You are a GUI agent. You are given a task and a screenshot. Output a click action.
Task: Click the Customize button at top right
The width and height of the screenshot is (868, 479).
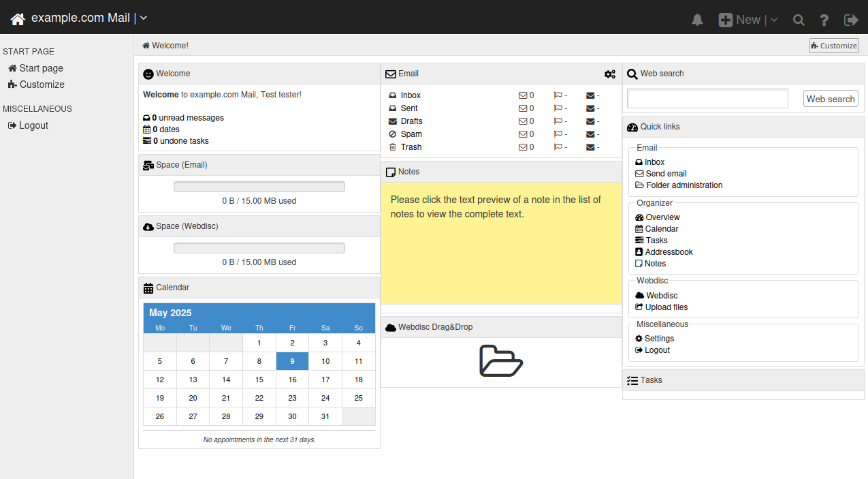(834, 46)
